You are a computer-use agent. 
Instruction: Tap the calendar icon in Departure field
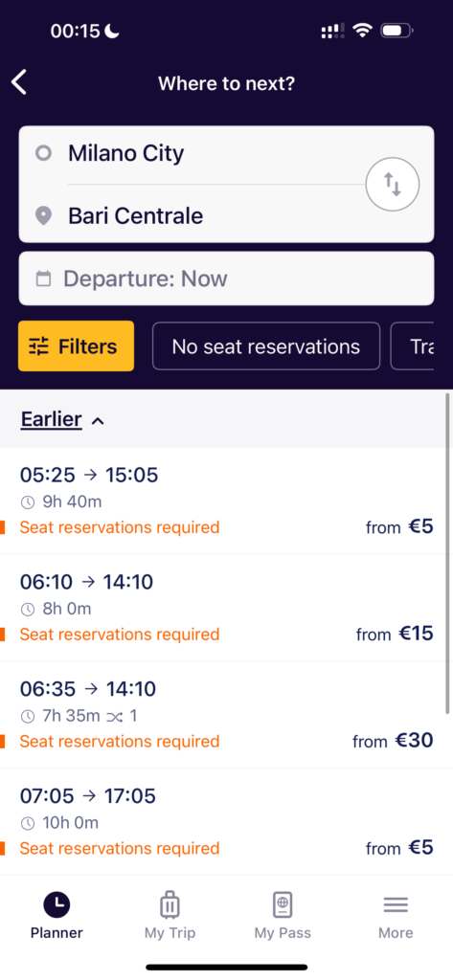coord(43,278)
